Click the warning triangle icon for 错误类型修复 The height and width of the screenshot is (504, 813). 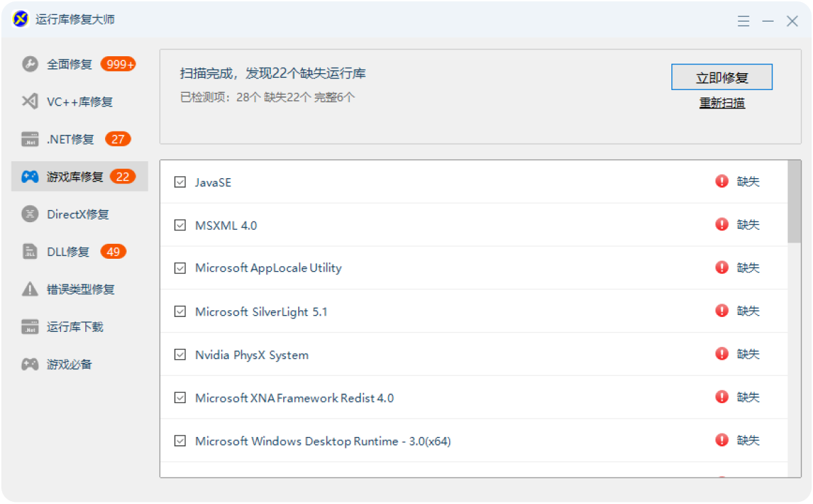tap(30, 289)
